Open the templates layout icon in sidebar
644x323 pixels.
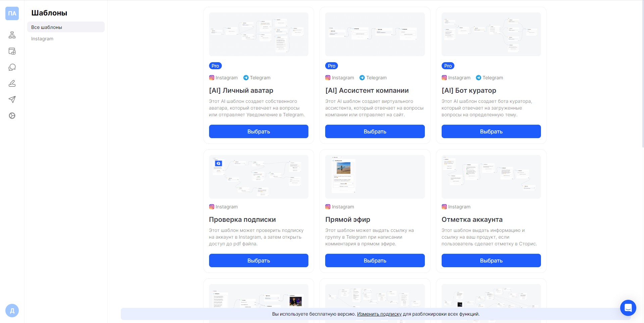click(12, 51)
